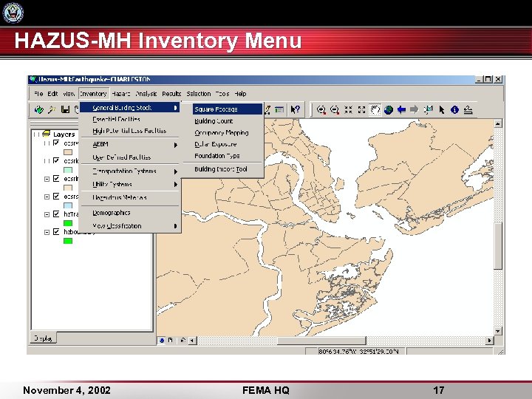532x399 pixels.
Task: Click the Fixed Zoom Out outward arrows icon
Action: pyautogui.click(x=361, y=109)
